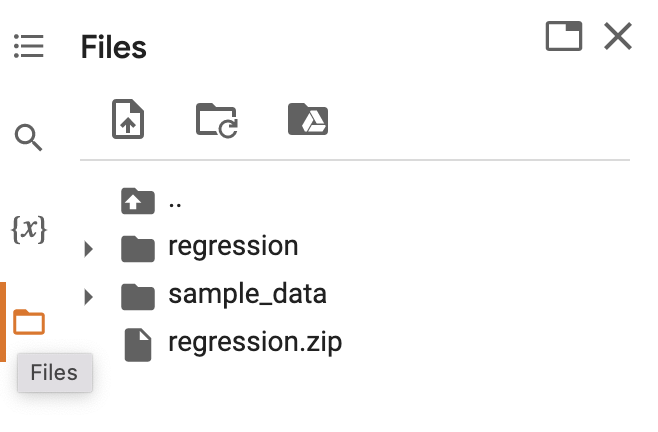658x432 pixels.
Task: Expand the regression folder arrow
Action: (89, 248)
